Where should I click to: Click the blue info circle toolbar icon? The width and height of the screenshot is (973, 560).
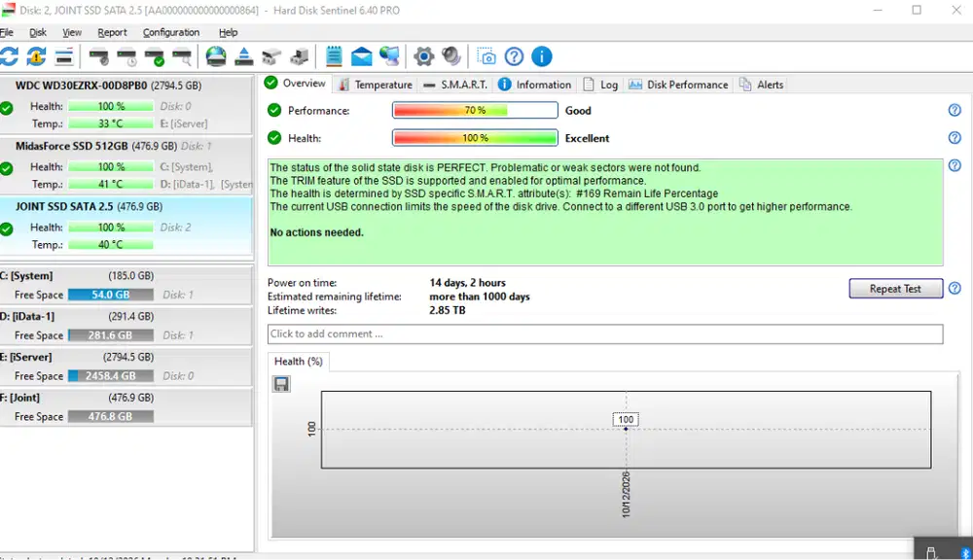click(542, 56)
